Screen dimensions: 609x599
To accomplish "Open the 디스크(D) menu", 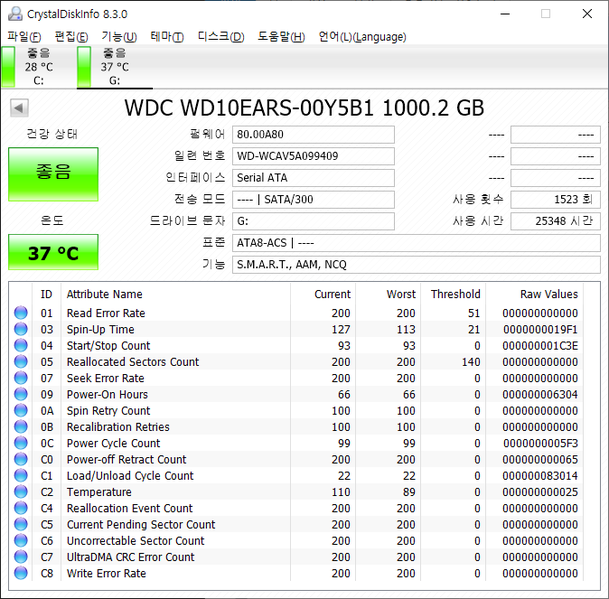I will 221,37.
